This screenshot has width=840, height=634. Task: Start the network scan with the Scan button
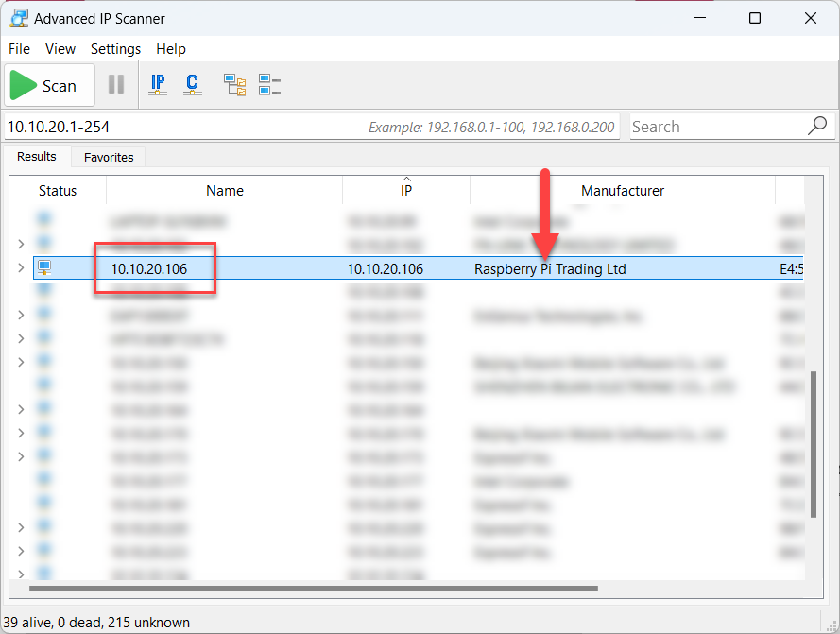tap(49, 85)
